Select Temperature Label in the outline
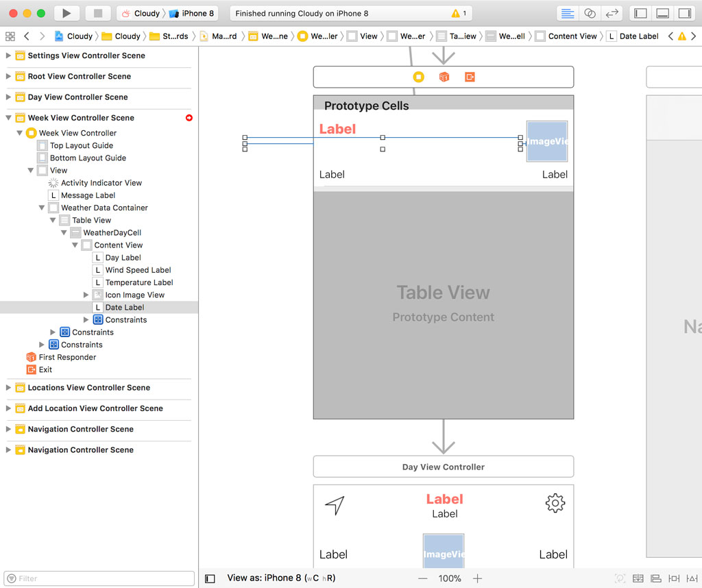This screenshot has width=702, height=588. (138, 282)
